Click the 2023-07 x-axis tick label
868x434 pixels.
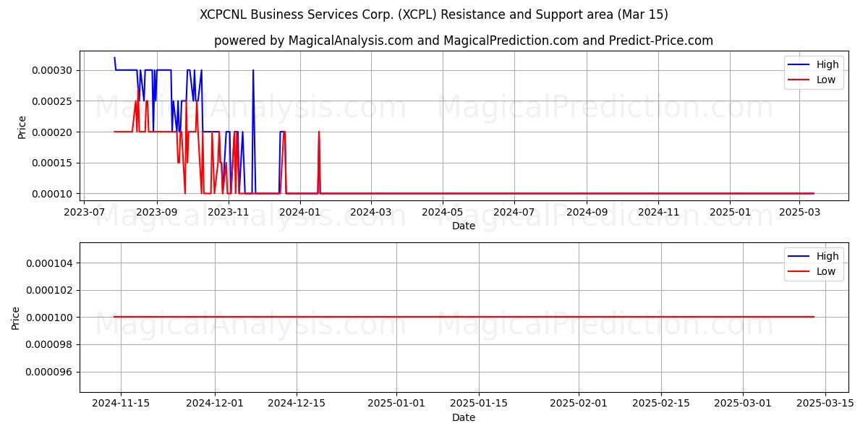click(x=85, y=212)
